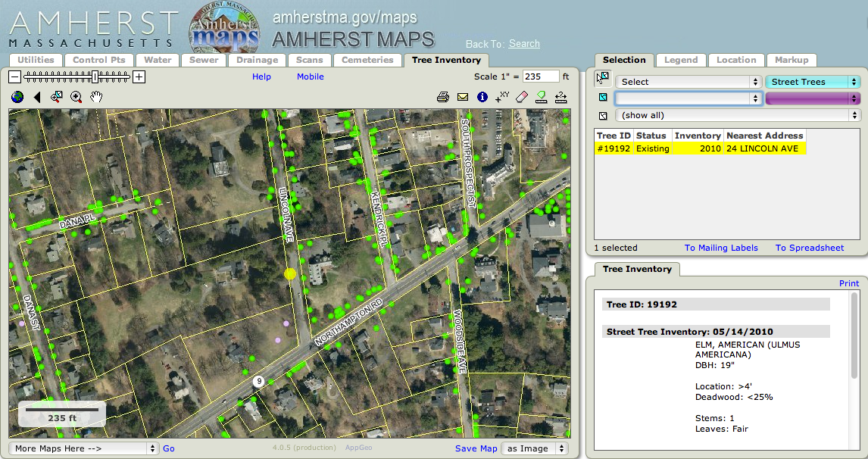Select the eraser clear-markup tool

pos(521,97)
